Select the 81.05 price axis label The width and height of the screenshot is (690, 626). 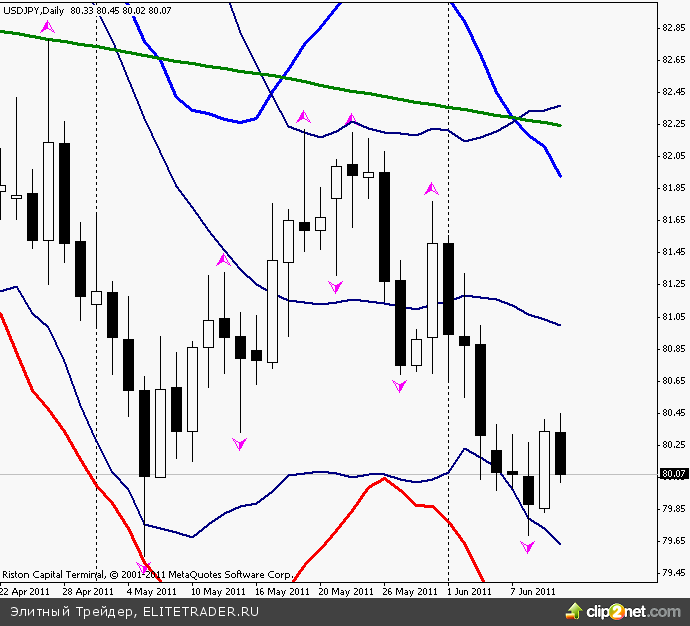(673, 317)
